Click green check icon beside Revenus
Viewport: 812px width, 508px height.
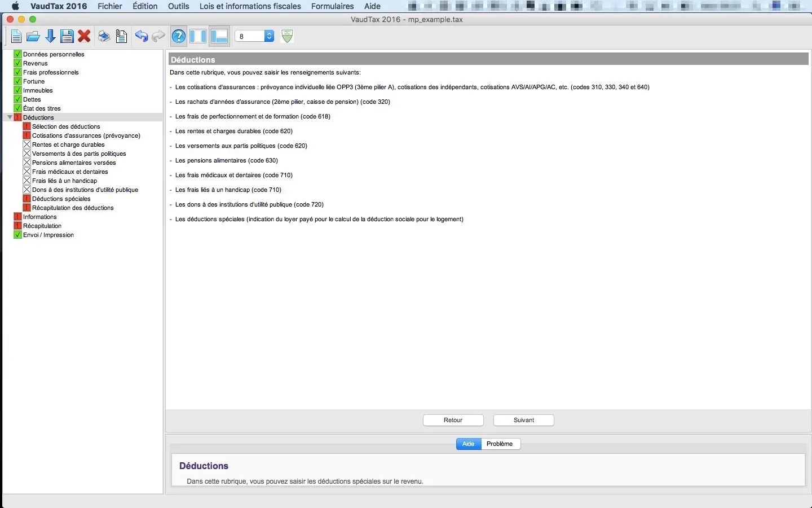17,63
